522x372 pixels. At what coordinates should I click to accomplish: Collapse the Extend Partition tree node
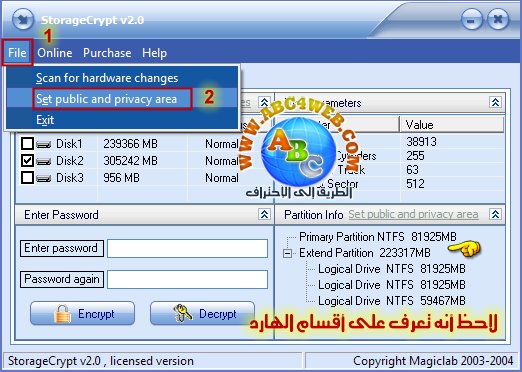click(287, 254)
